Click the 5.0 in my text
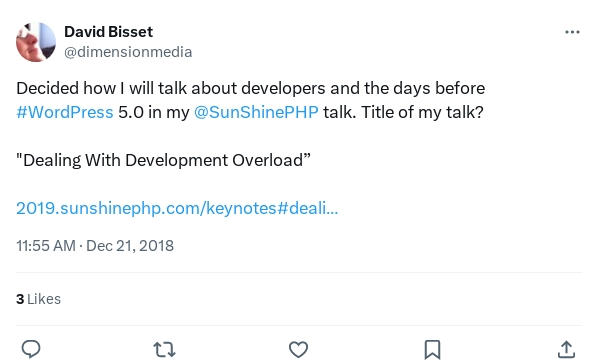 154,112
